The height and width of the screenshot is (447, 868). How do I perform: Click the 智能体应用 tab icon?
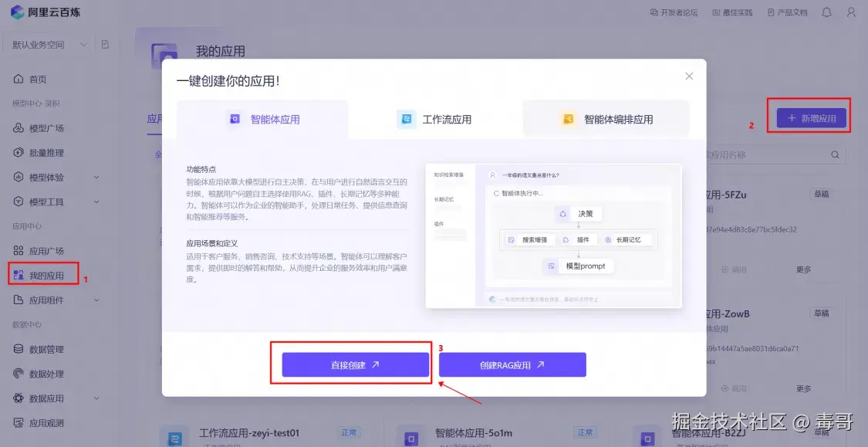pos(235,119)
